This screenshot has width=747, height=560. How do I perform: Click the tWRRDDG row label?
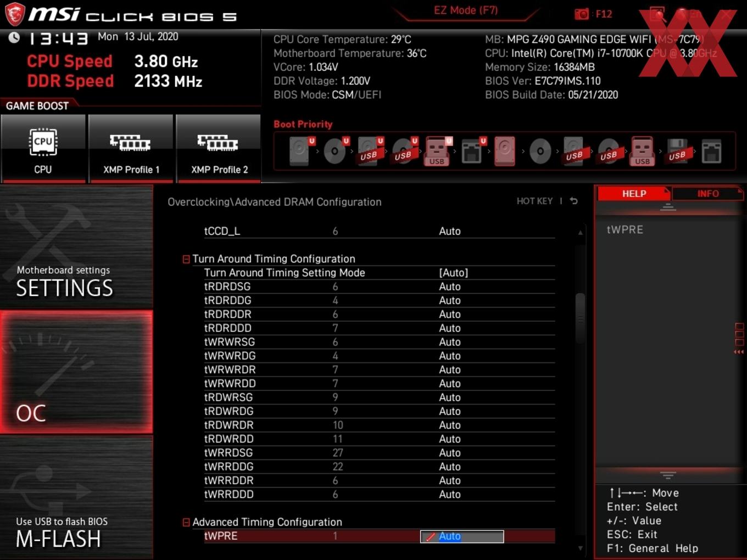coord(229,467)
